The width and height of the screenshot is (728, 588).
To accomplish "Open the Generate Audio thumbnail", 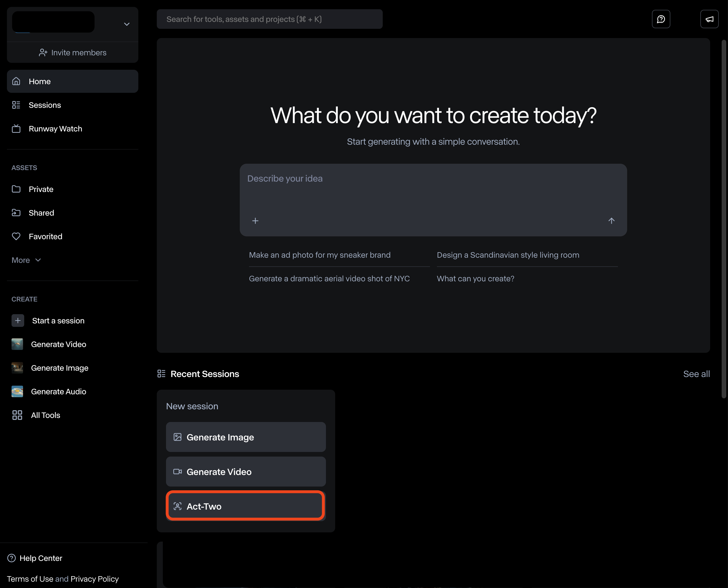I will tap(17, 391).
